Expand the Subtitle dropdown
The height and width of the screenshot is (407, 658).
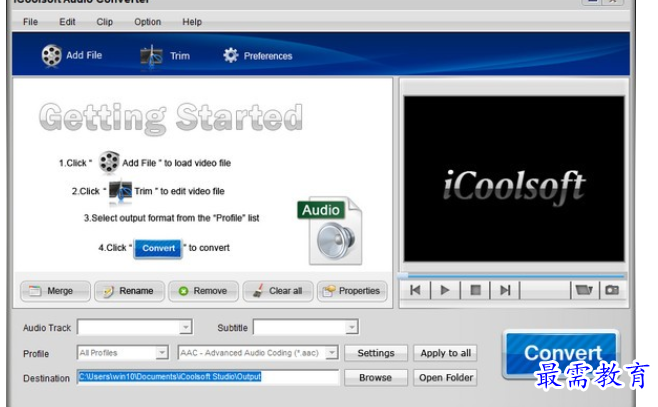(351, 327)
